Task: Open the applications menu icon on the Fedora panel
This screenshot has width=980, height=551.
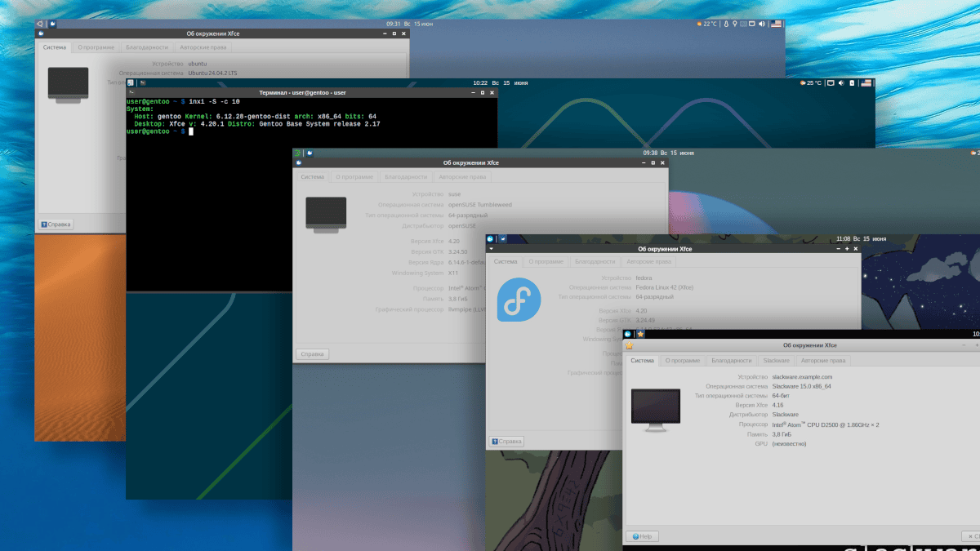Action: [491, 238]
